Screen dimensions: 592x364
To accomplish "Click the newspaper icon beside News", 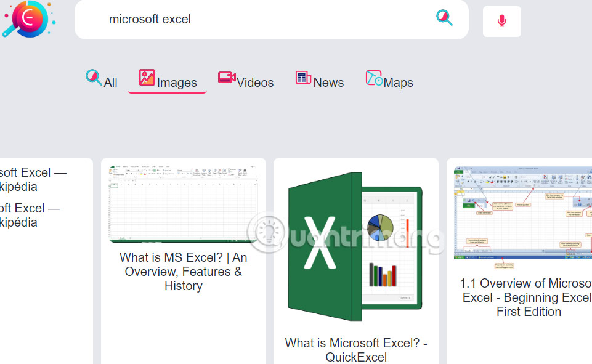I will pos(303,78).
